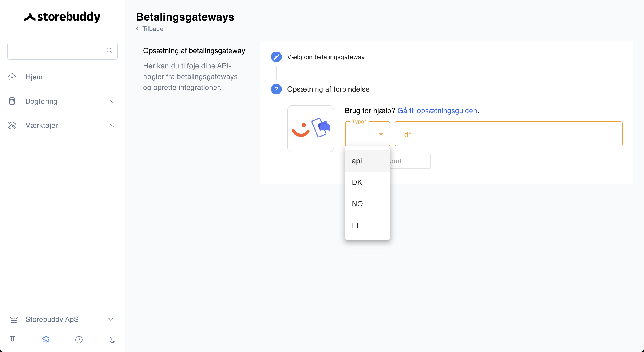The width and height of the screenshot is (644, 352).
Task: Click the pencil edit step icon
Action: [x=276, y=57]
